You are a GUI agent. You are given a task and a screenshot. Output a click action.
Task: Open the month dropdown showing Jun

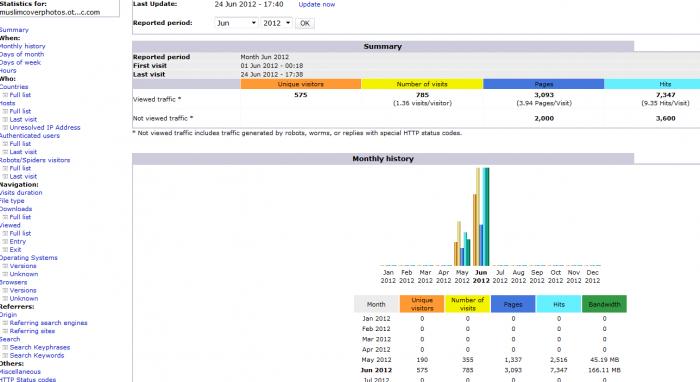pos(236,23)
